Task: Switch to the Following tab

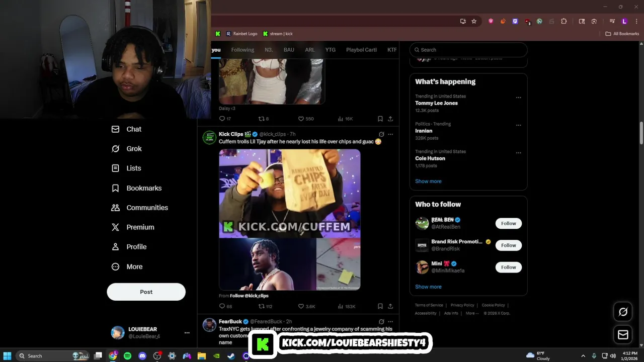Action: pos(243,50)
